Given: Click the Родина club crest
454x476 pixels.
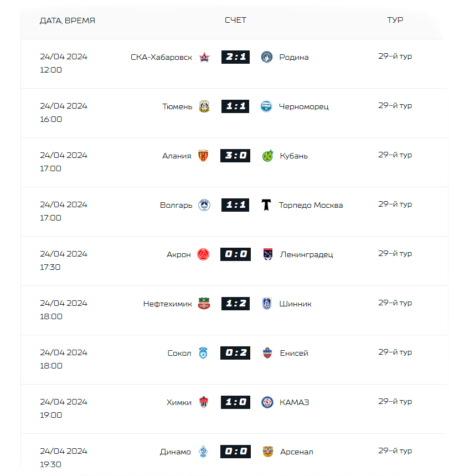Looking at the screenshot, I should point(266,57).
